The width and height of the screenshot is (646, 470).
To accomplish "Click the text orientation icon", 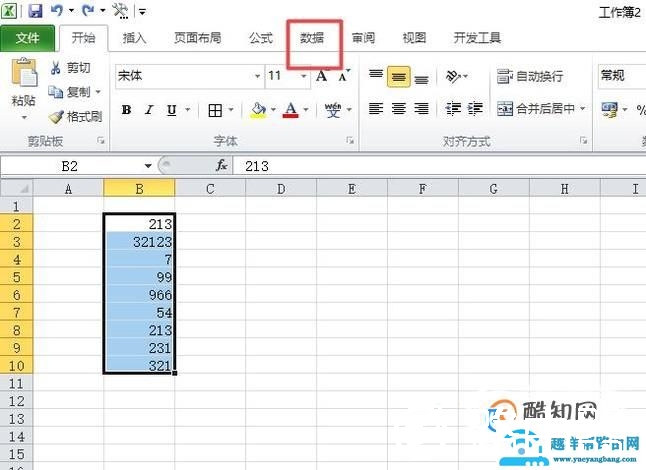I will coord(453,76).
